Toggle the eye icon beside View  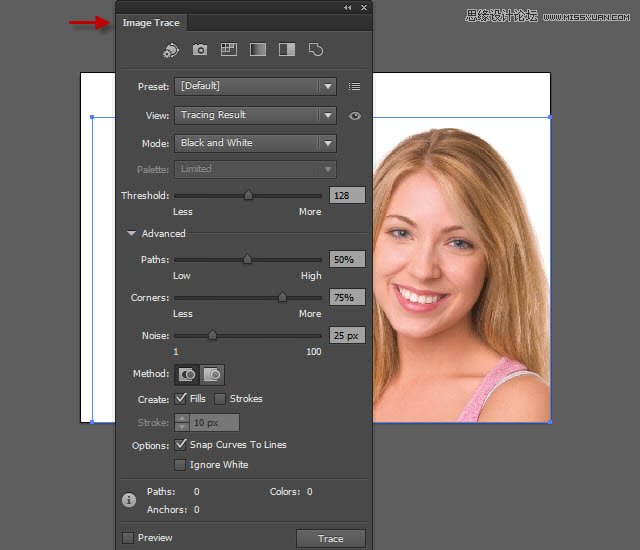(x=354, y=116)
